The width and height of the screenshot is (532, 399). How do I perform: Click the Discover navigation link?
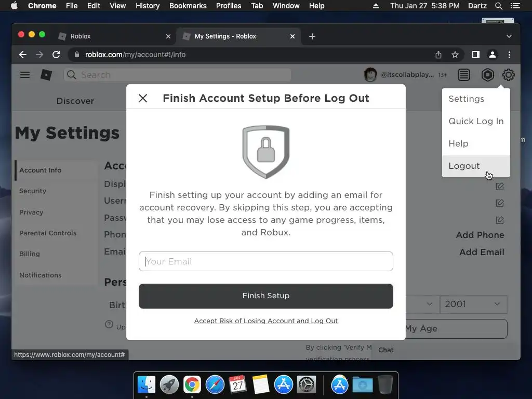pos(75,101)
